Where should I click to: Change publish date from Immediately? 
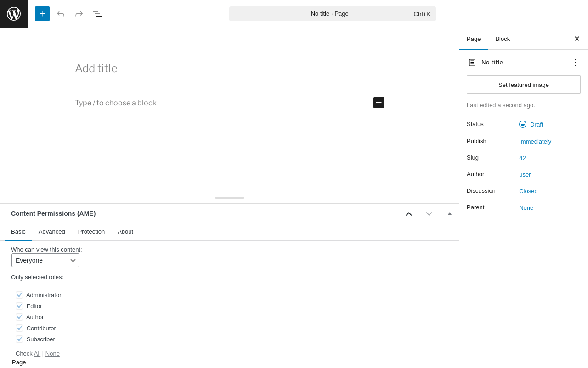click(535, 142)
